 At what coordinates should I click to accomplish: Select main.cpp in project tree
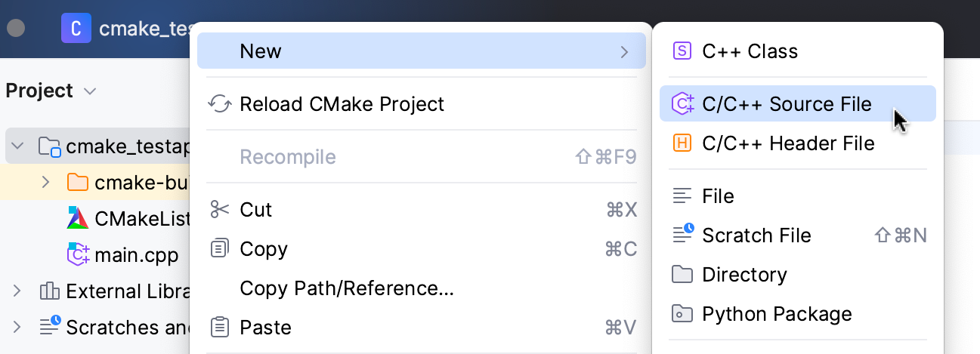(136, 255)
